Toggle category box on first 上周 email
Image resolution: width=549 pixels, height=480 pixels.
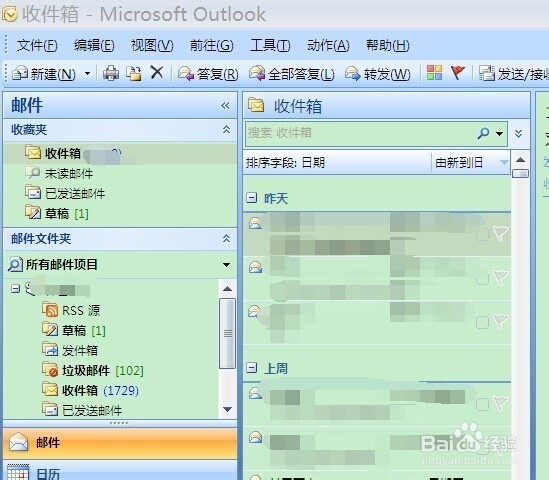click(482, 404)
